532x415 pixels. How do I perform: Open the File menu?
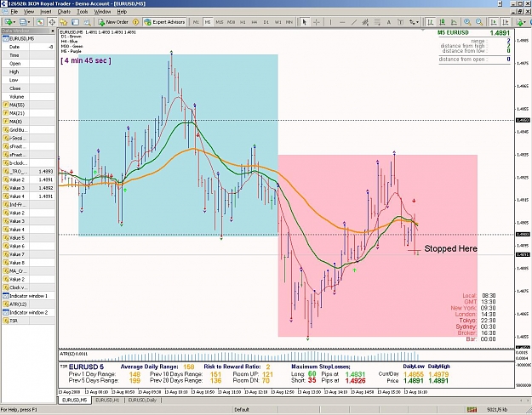(14, 12)
